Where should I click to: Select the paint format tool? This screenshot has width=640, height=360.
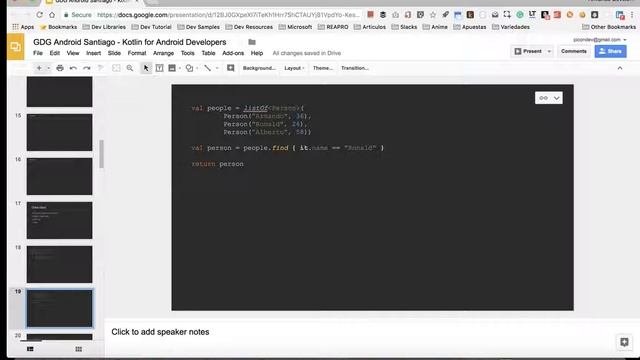(101, 68)
